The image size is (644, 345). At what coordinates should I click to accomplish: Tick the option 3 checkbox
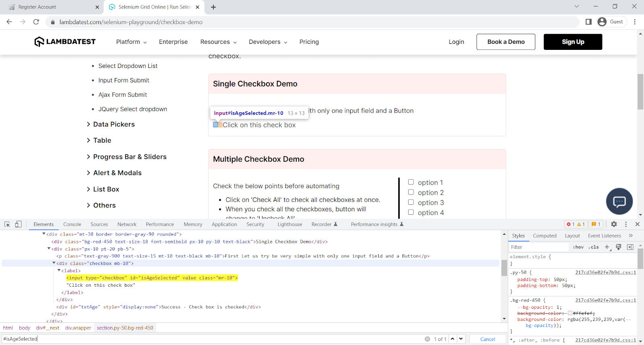click(411, 202)
